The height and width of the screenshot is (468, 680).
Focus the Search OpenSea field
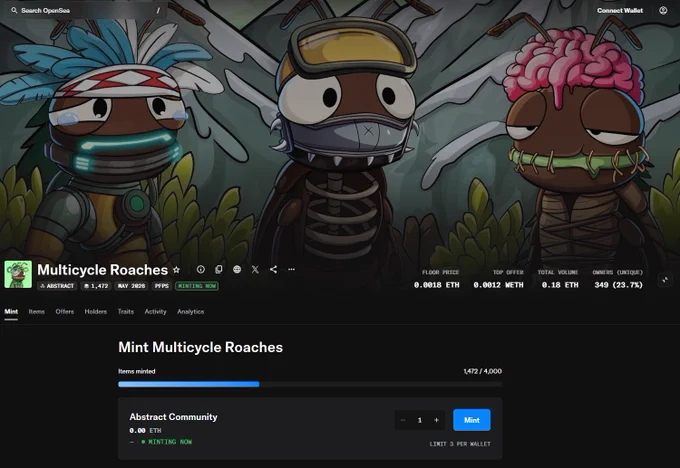click(85, 10)
